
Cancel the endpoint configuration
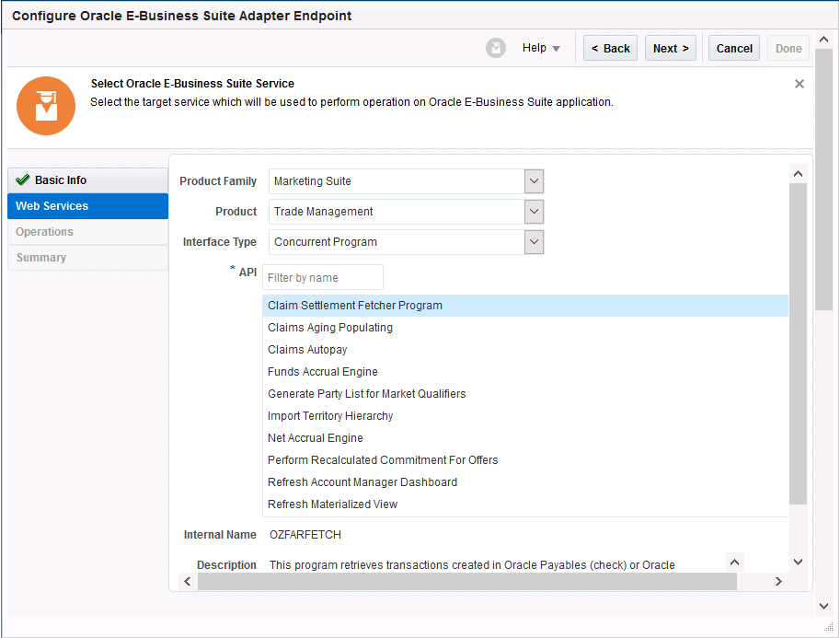(x=734, y=48)
